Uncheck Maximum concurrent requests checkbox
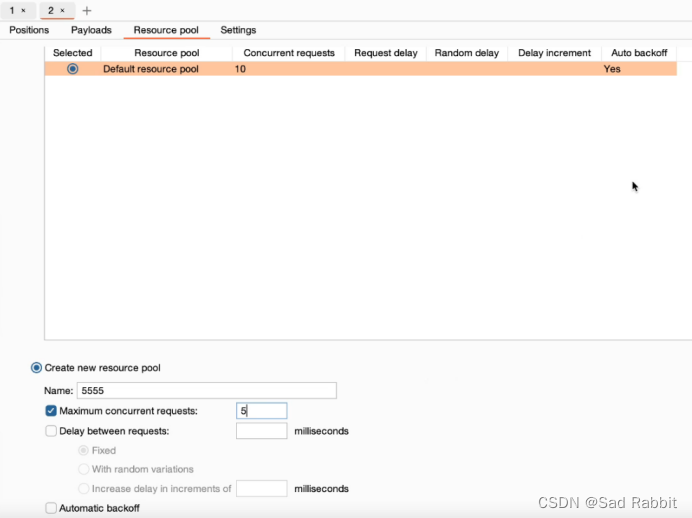 [51, 411]
